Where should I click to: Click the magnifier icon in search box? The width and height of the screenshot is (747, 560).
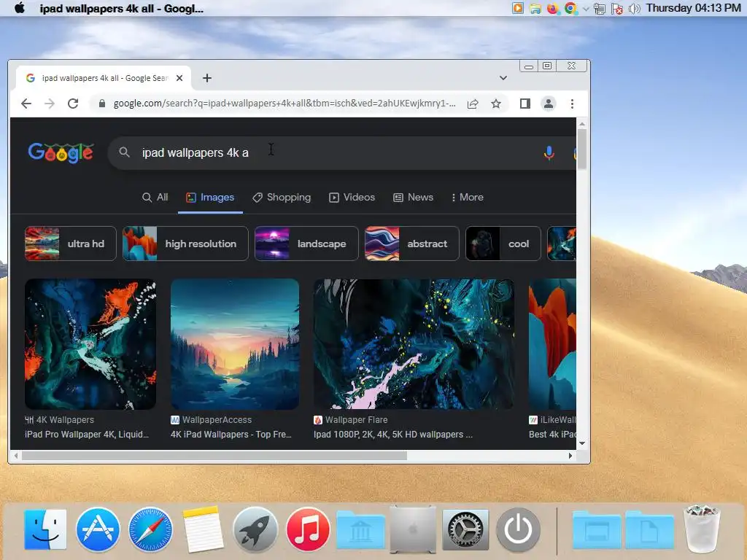(124, 152)
